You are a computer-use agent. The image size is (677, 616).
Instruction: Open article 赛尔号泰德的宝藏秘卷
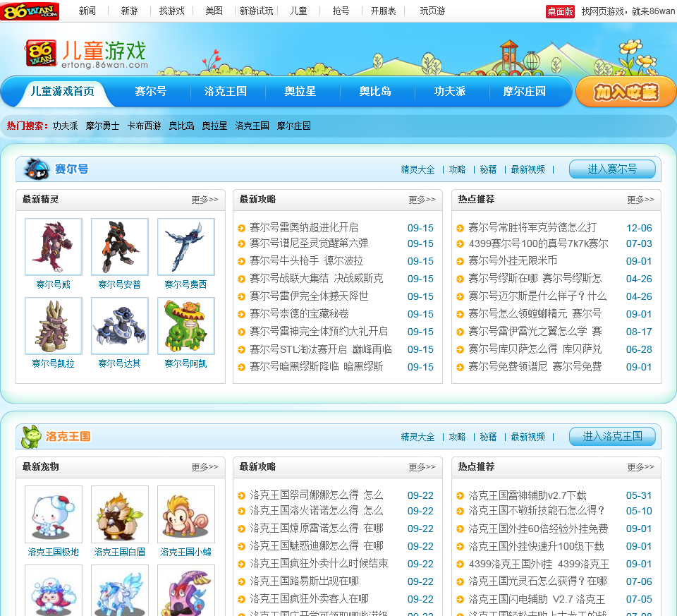coord(299,313)
